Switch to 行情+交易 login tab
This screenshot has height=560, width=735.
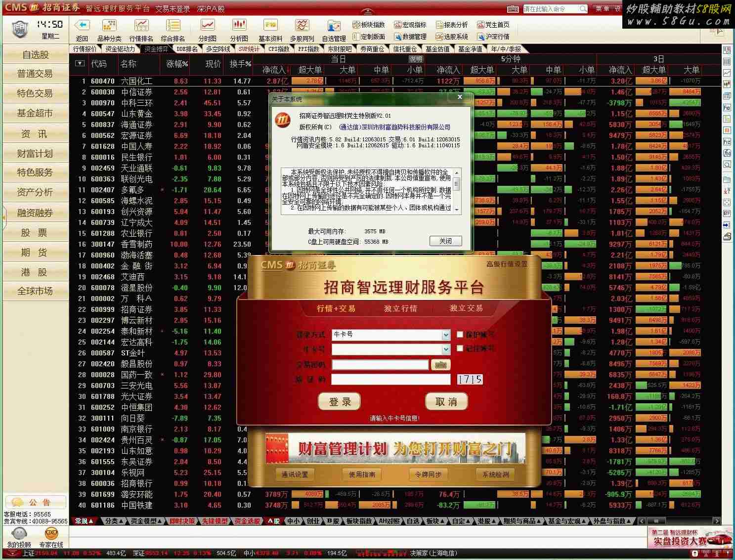point(336,308)
